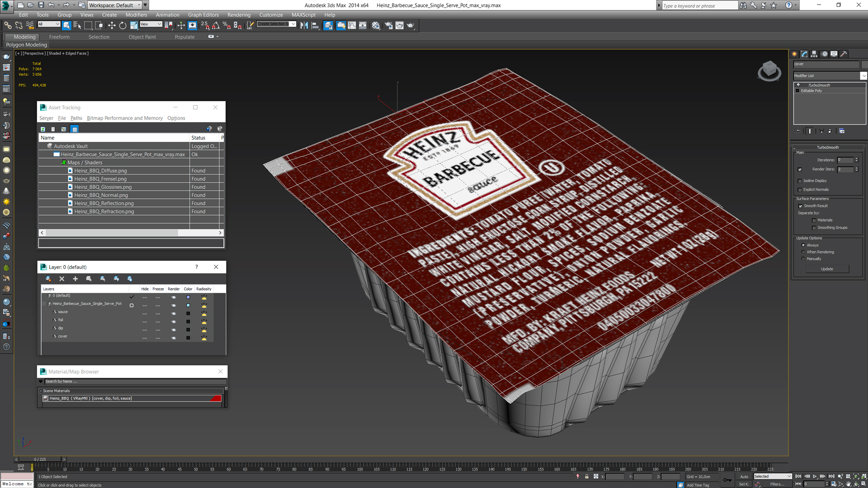Open the Rendering menu
This screenshot has width=868, height=488.
[239, 15]
